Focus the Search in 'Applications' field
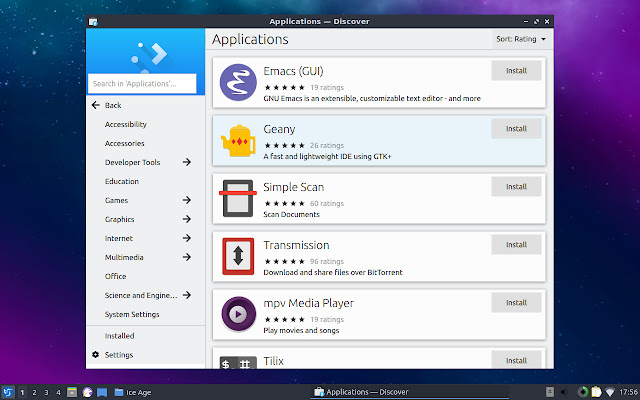 tap(142, 84)
